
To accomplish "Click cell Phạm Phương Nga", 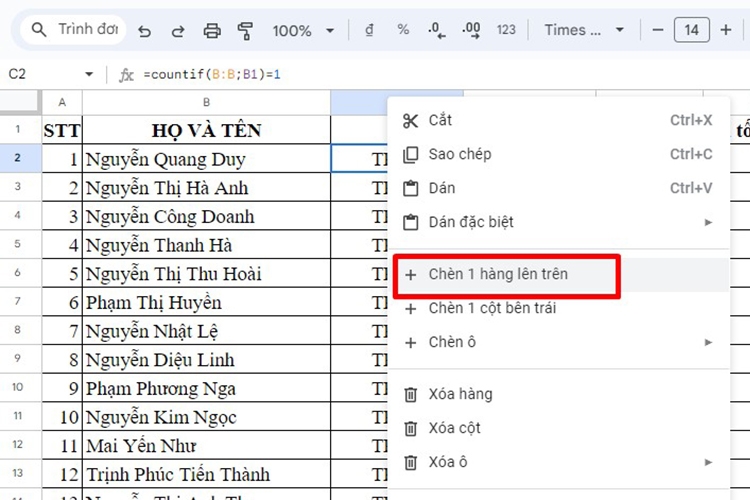I will click(x=206, y=388).
